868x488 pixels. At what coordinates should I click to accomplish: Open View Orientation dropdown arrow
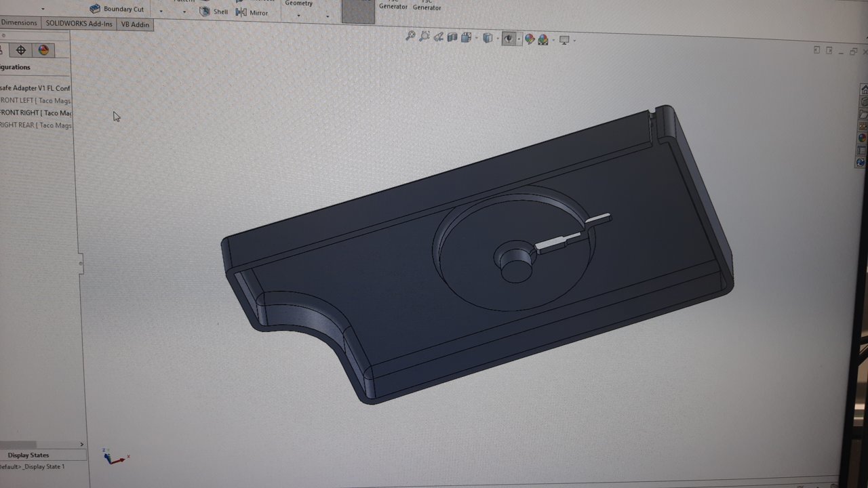477,39
